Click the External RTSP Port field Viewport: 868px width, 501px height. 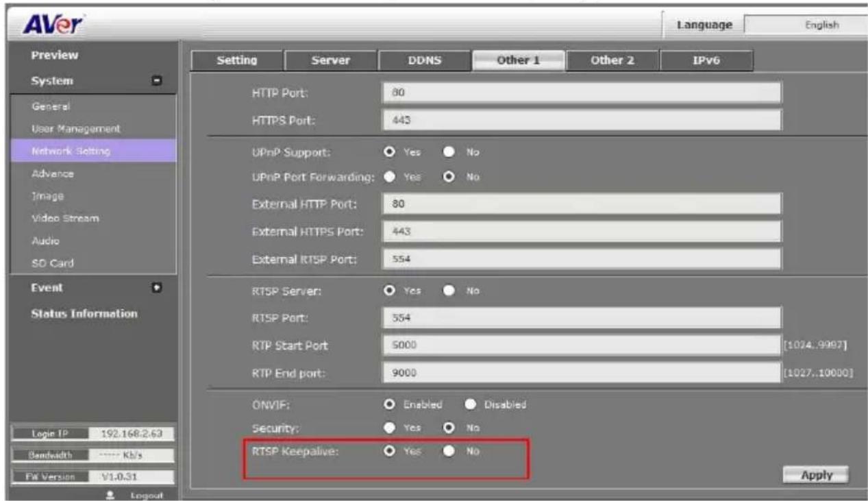tap(581, 260)
